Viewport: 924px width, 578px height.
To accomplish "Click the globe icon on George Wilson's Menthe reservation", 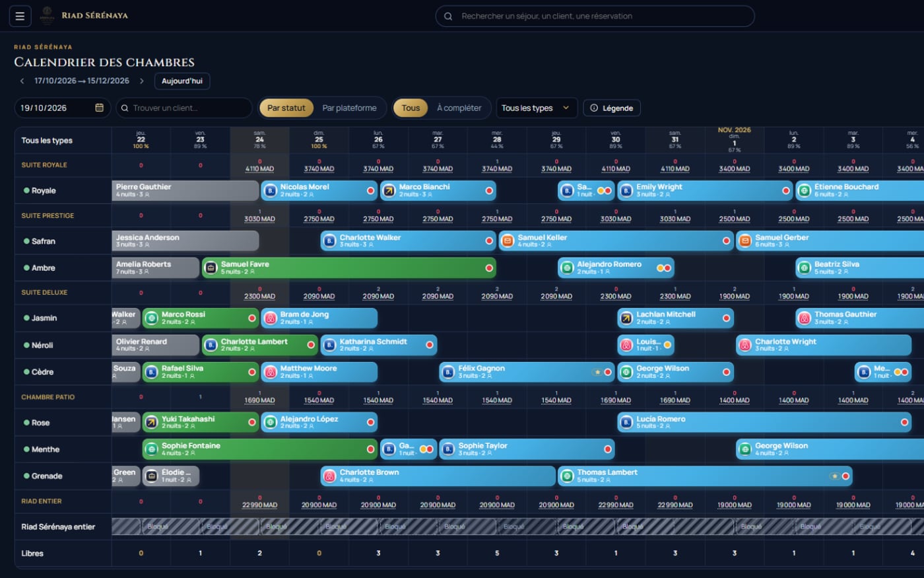I will (x=745, y=449).
